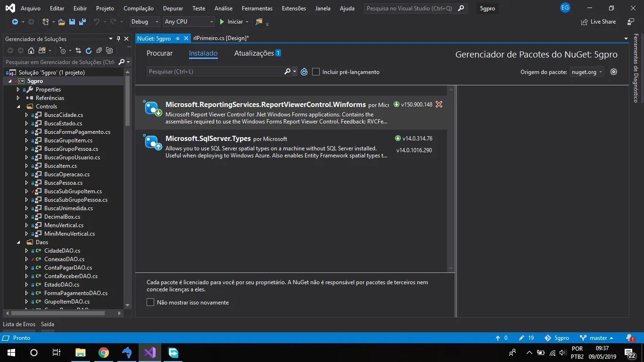644x362 pixels.
Task: Click the Open File toolbar icon
Action: pos(62,22)
